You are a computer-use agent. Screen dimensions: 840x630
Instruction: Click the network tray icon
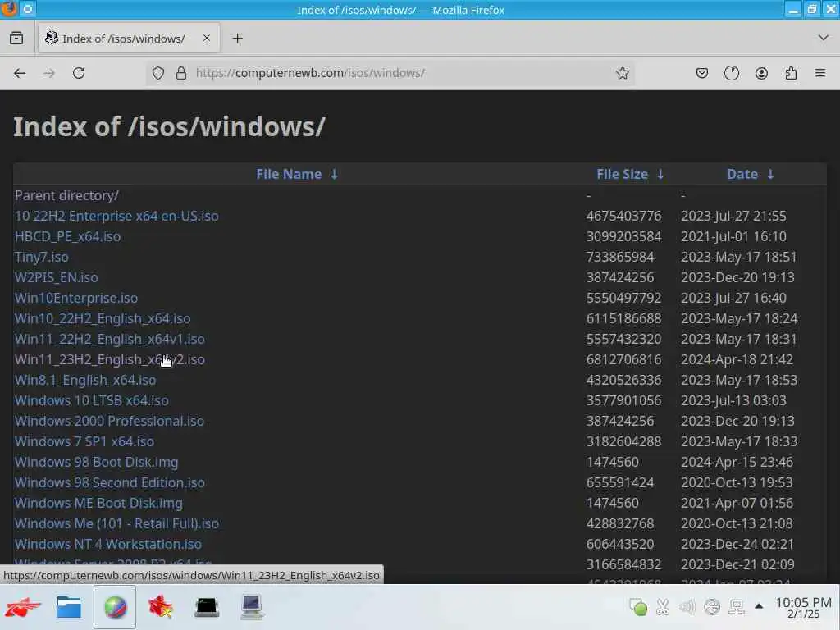coord(737,606)
